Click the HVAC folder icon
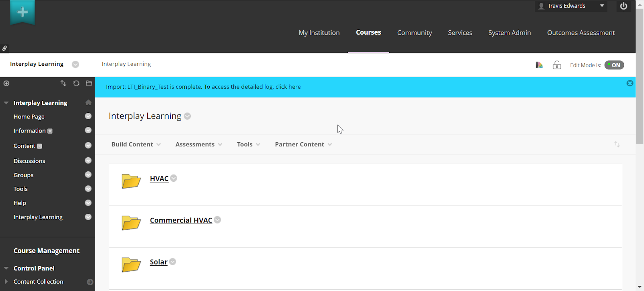This screenshot has width=644, height=291. [x=131, y=181]
